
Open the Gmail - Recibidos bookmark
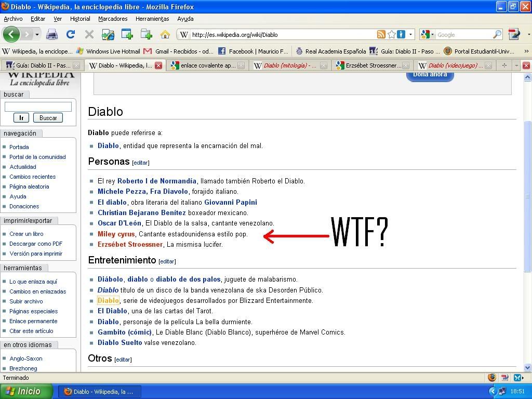tap(179, 51)
